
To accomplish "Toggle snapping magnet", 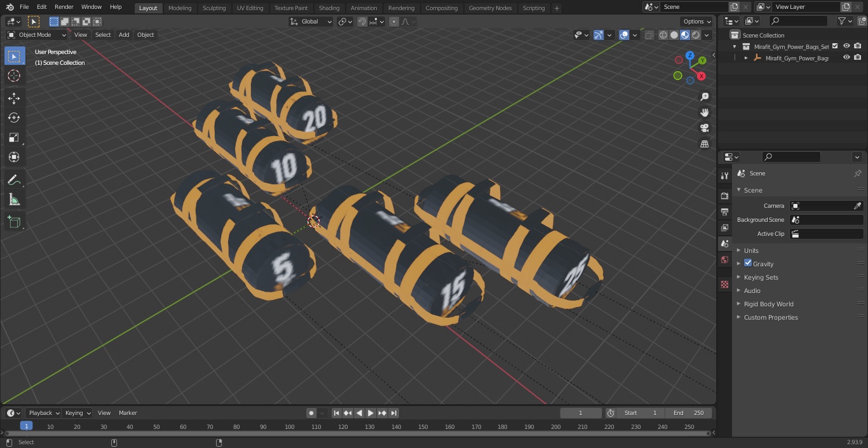I will click(362, 22).
